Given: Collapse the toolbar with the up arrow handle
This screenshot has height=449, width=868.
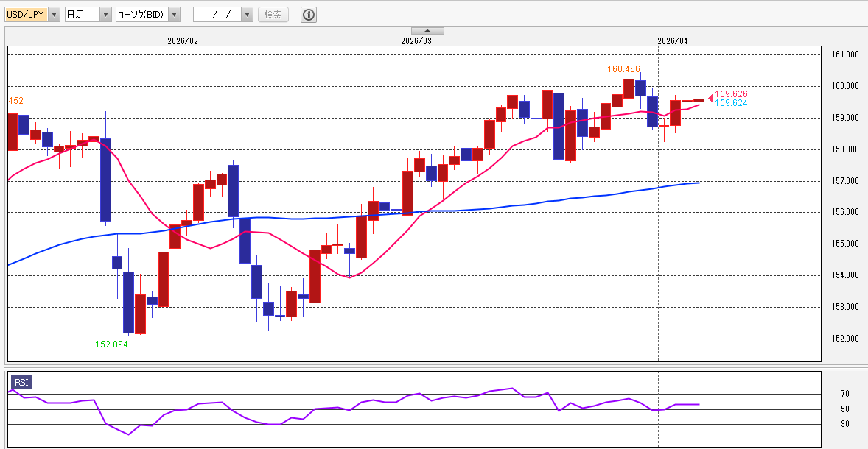Looking at the screenshot, I should coord(427,31).
